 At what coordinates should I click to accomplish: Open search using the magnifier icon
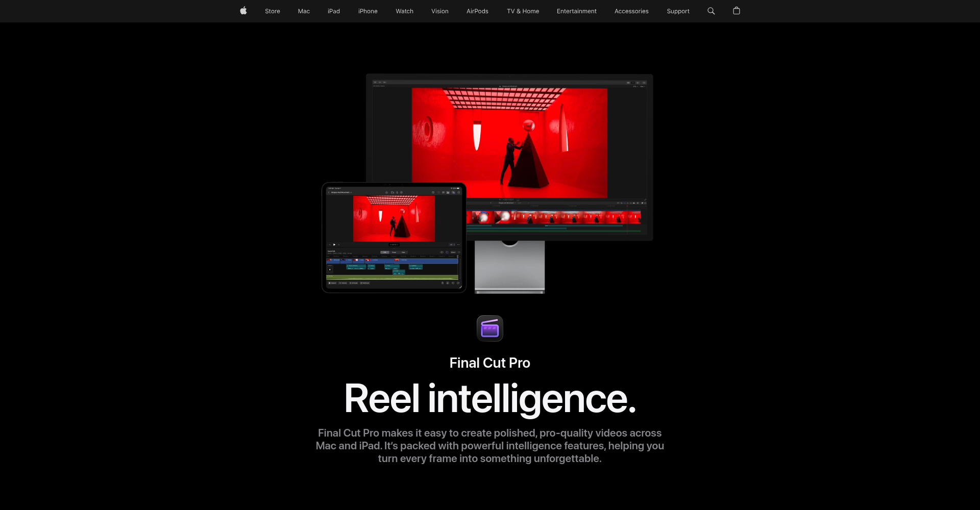710,11
